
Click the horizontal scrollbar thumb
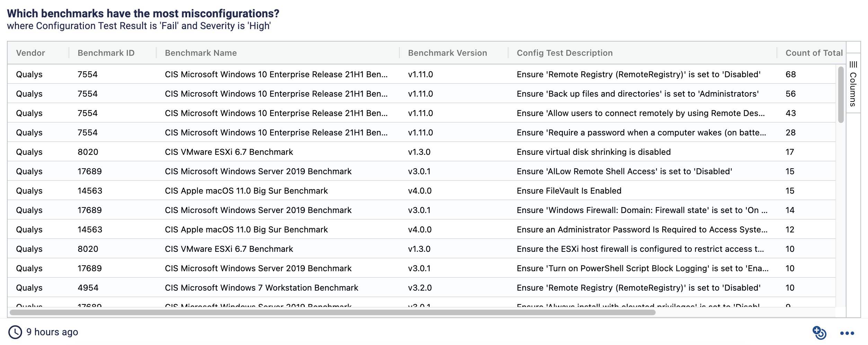pos(333,312)
